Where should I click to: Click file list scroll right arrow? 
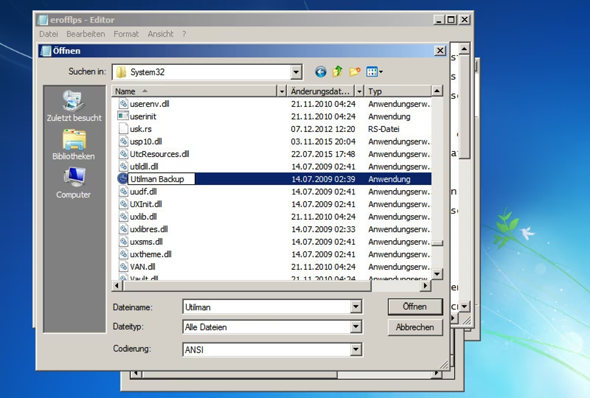(425, 286)
